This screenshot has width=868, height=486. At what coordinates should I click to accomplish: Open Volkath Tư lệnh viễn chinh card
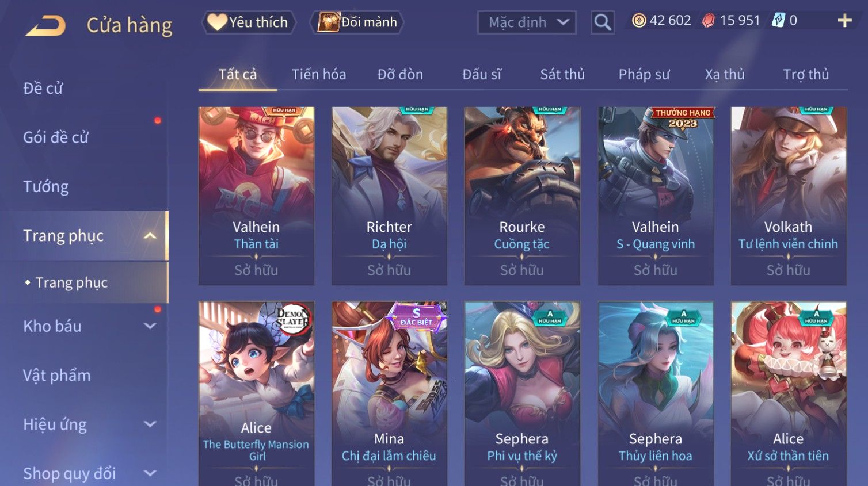click(789, 196)
